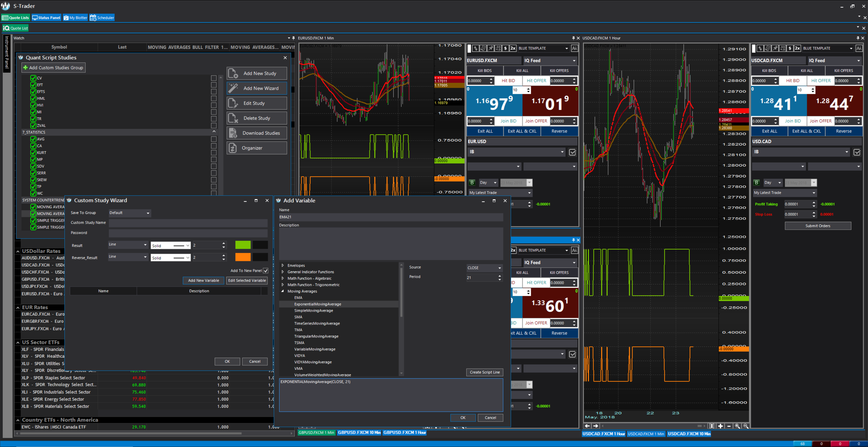Click the Custom Study Name input field
868x447 pixels.
188,223
